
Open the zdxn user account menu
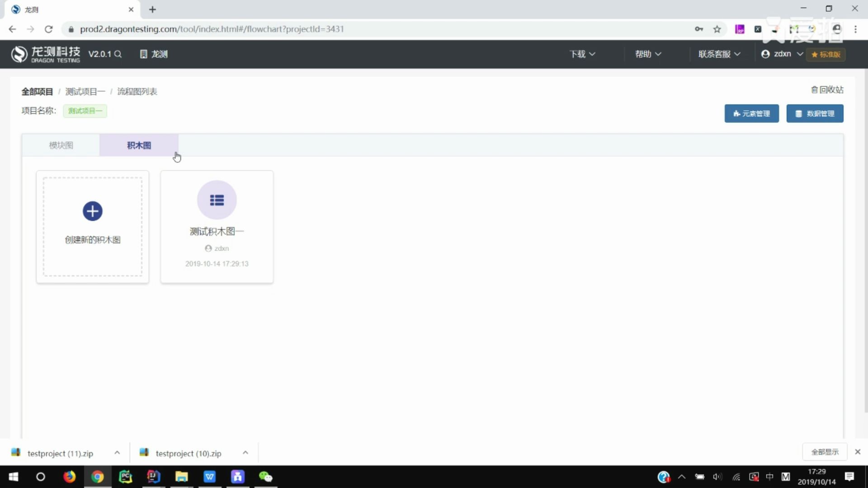pos(782,54)
